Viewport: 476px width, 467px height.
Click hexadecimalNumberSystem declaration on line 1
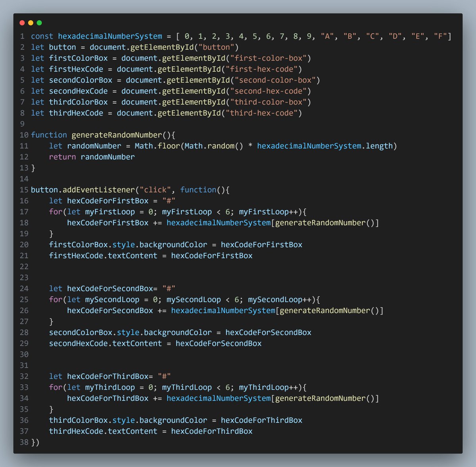point(110,36)
